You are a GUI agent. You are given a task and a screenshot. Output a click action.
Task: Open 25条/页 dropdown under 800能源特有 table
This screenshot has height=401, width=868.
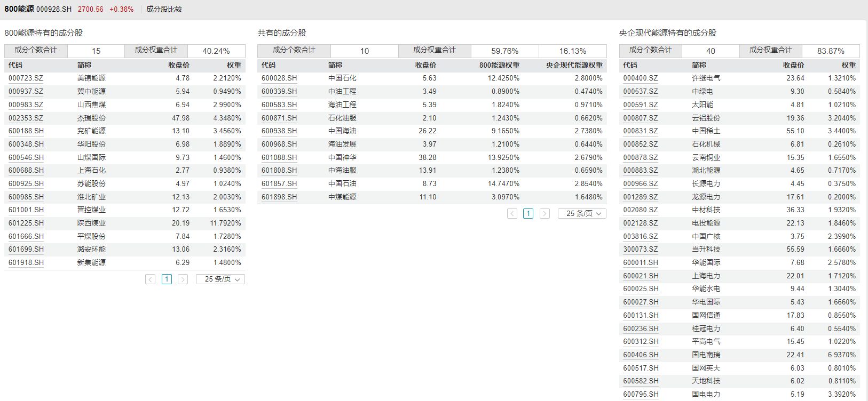point(220,279)
